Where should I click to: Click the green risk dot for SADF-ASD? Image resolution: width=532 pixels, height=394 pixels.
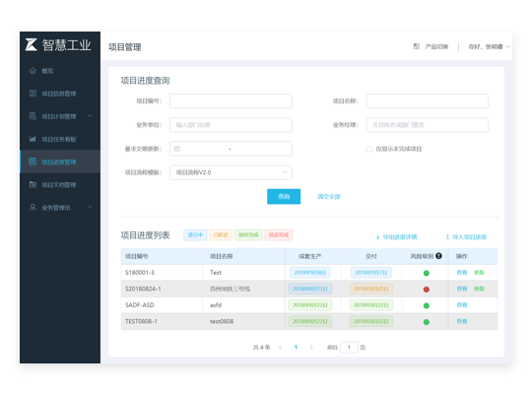pyautogui.click(x=427, y=305)
